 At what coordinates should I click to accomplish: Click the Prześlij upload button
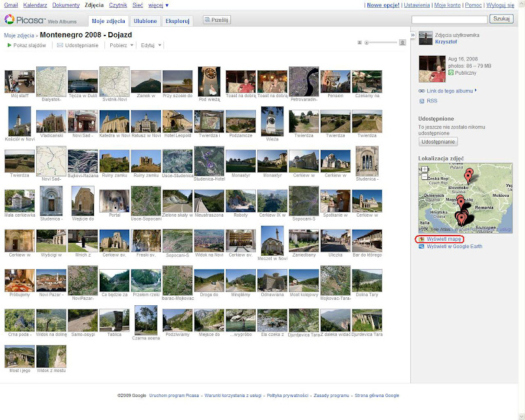point(217,20)
